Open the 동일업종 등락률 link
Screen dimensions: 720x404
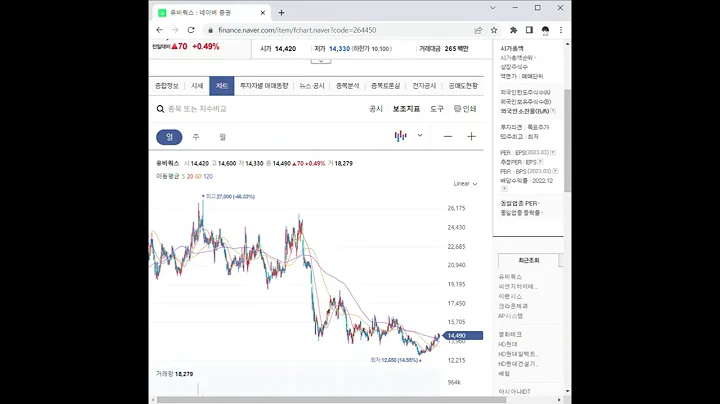[x=521, y=213]
